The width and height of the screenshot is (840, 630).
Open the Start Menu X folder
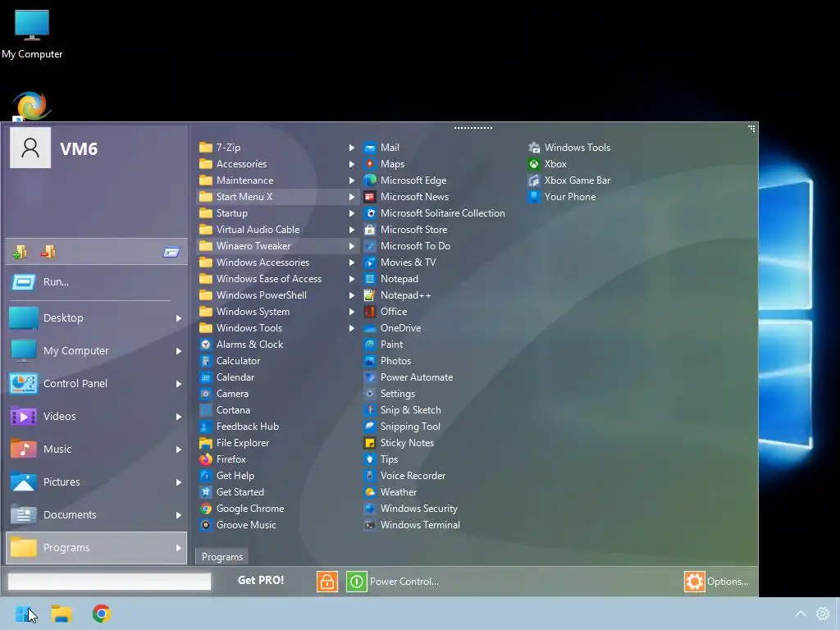pyautogui.click(x=277, y=197)
